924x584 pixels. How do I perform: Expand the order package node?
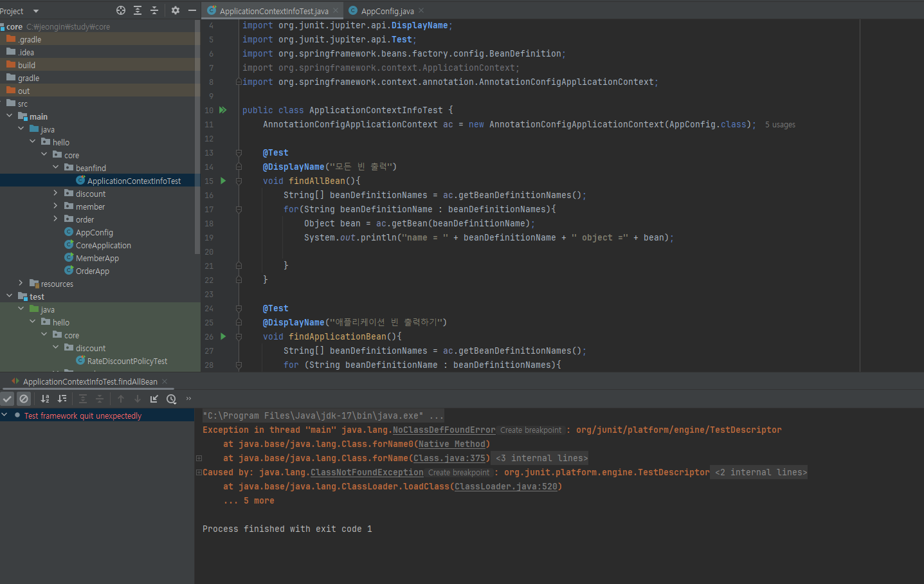pyautogui.click(x=56, y=219)
